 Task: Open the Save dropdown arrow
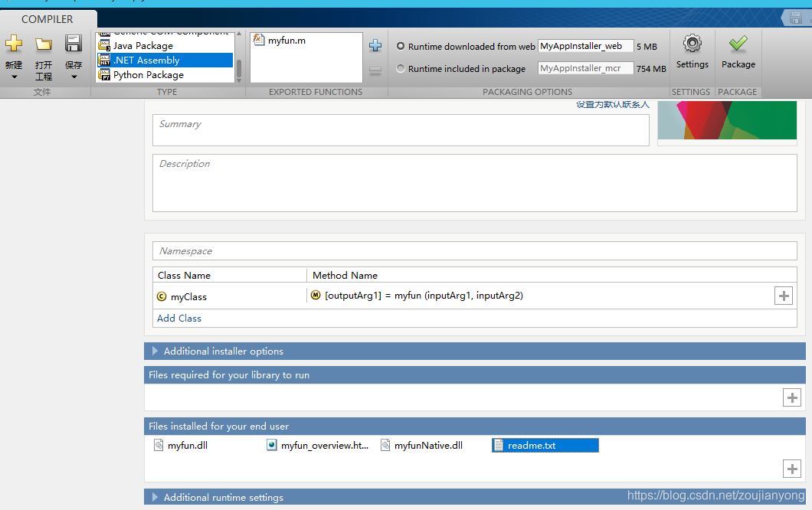74,77
